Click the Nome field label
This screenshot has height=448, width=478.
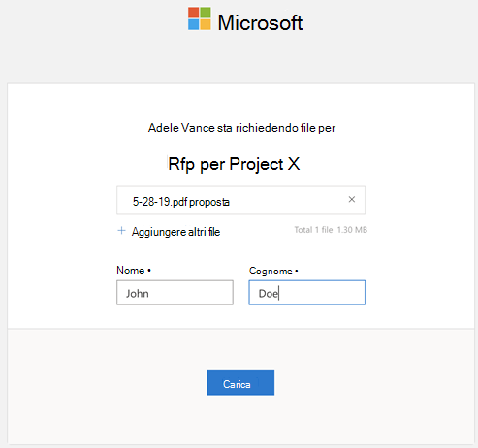pos(131,271)
